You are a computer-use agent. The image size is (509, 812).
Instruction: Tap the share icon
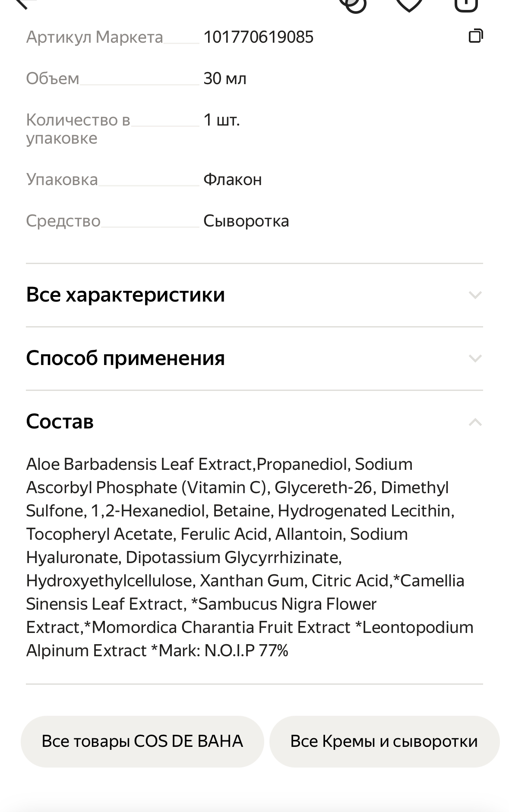(x=466, y=4)
